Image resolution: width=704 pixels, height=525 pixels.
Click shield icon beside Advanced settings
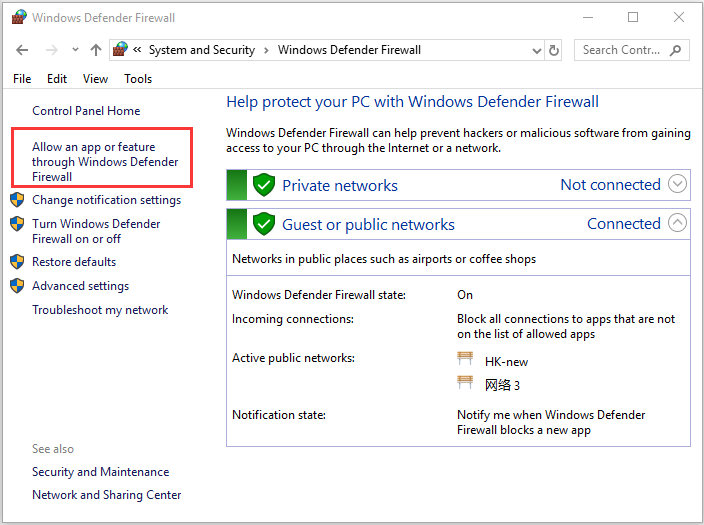coord(17,286)
